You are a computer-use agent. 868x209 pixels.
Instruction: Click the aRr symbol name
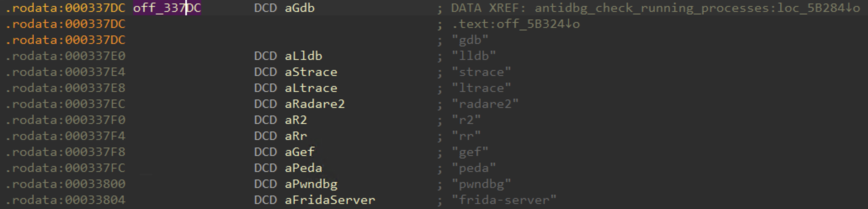point(296,136)
